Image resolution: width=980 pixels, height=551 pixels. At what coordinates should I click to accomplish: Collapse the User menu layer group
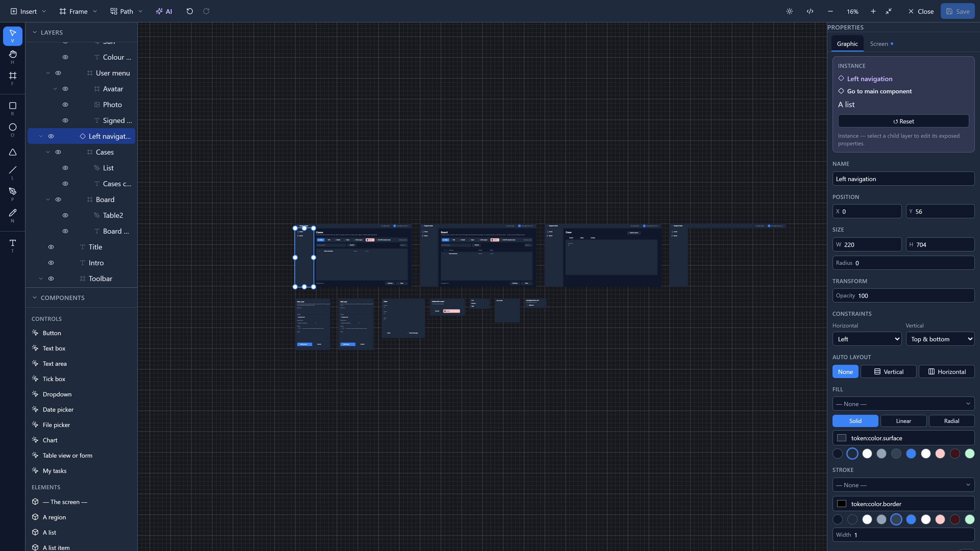(x=48, y=73)
